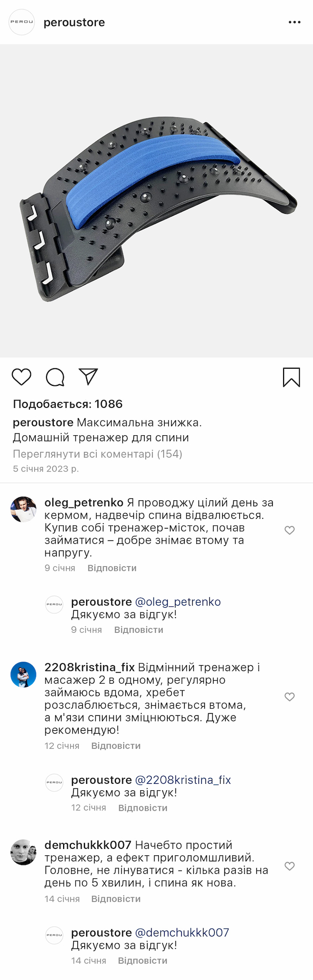The width and height of the screenshot is (313, 980).
Task: Click the @oleg_petrenko mention link
Action: (178, 602)
